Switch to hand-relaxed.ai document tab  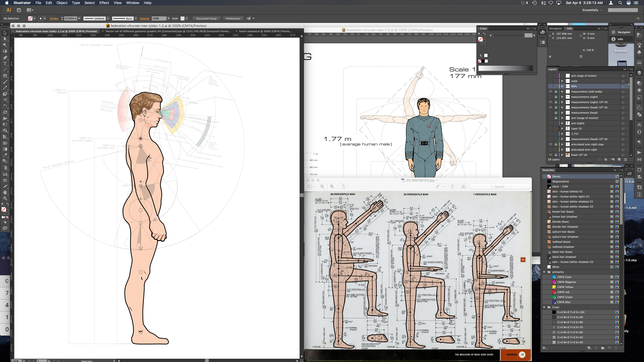pos(265,31)
